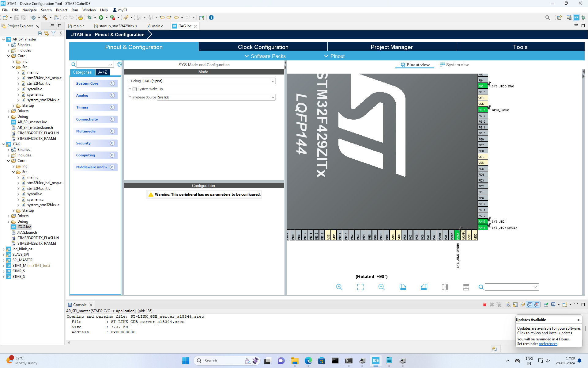Open Pinout view settings gear

(119, 64)
